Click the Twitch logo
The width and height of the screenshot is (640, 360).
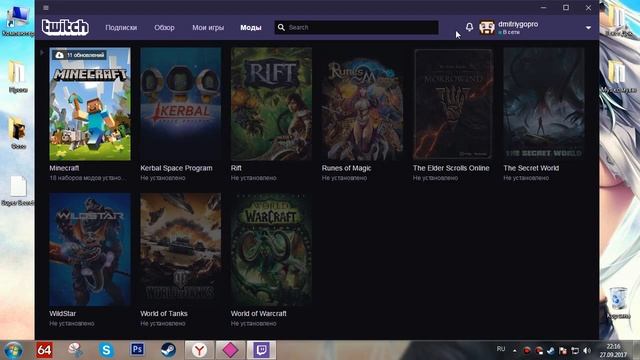pyautogui.click(x=65, y=27)
